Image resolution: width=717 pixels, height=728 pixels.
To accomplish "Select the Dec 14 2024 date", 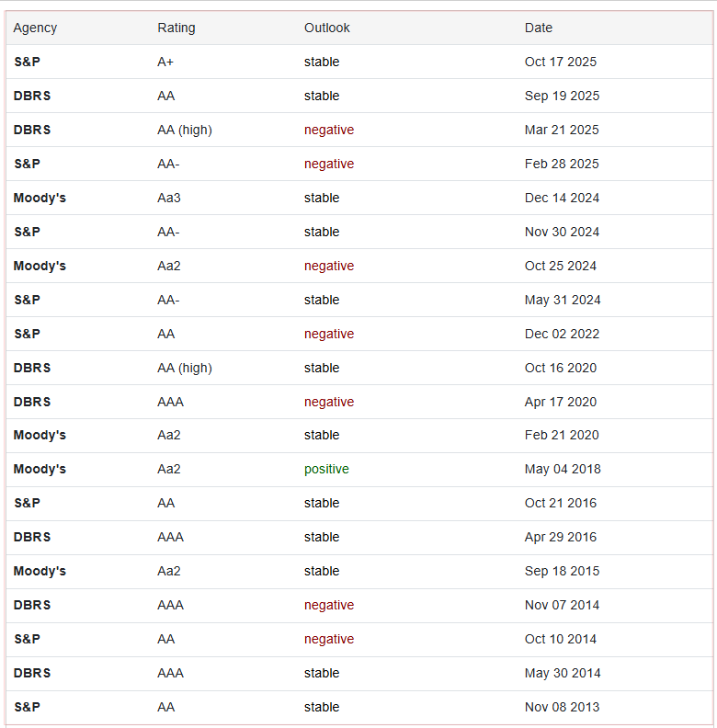I will [562, 198].
